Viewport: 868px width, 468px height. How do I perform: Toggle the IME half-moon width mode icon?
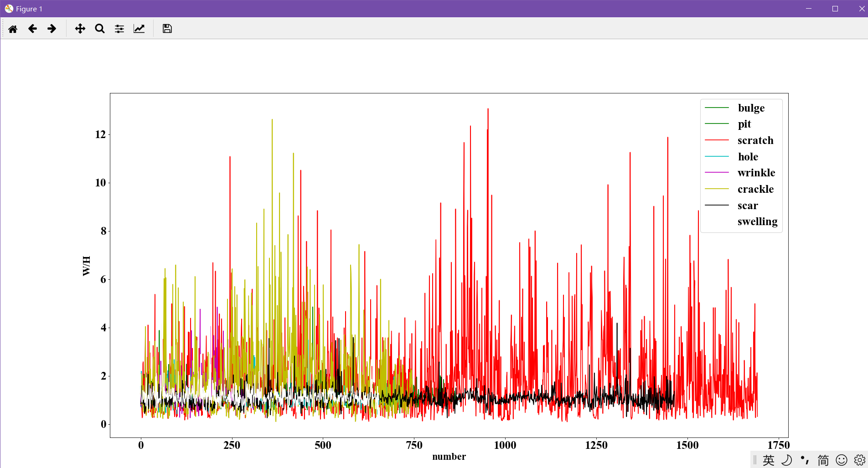[787, 460]
